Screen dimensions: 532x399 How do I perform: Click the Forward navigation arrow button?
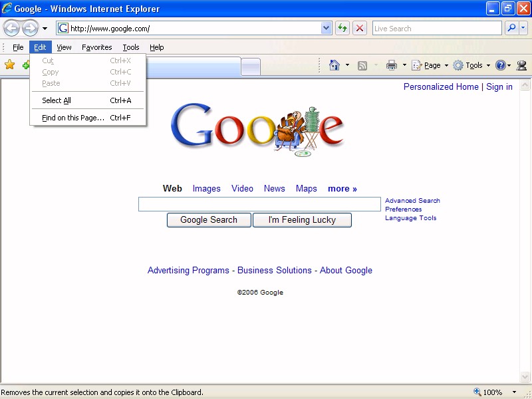30,28
